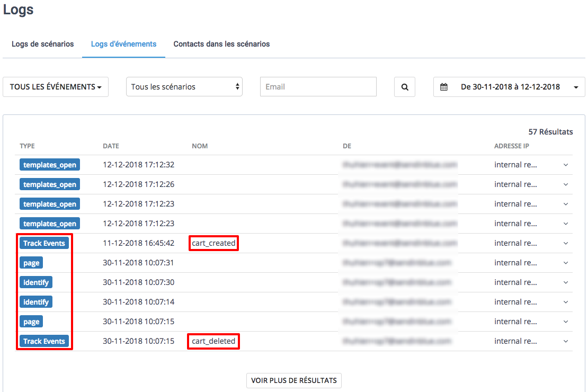The image size is (588, 392).
Task: Expand the row dated 30-11-2018 10:07:14
Action: pos(566,302)
